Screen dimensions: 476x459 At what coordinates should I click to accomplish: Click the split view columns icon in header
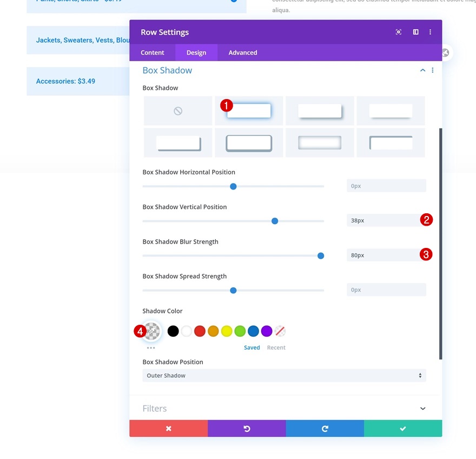[415, 32]
